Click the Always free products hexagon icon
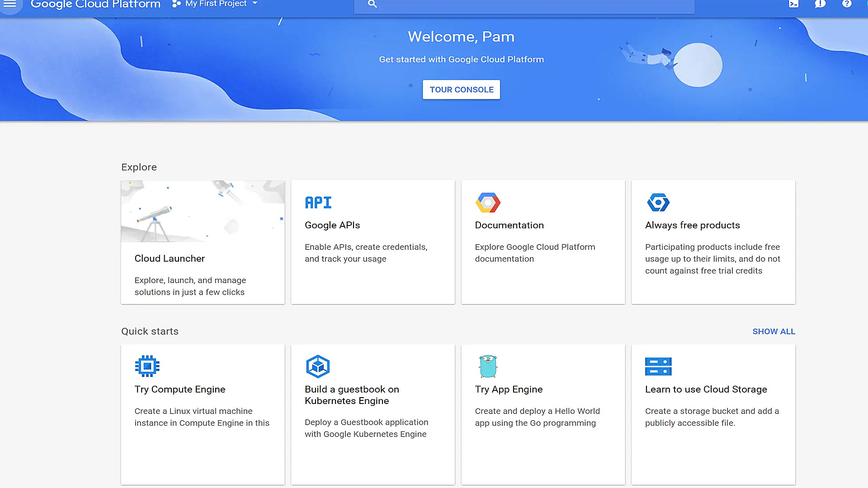The height and width of the screenshot is (488, 868). tap(658, 202)
